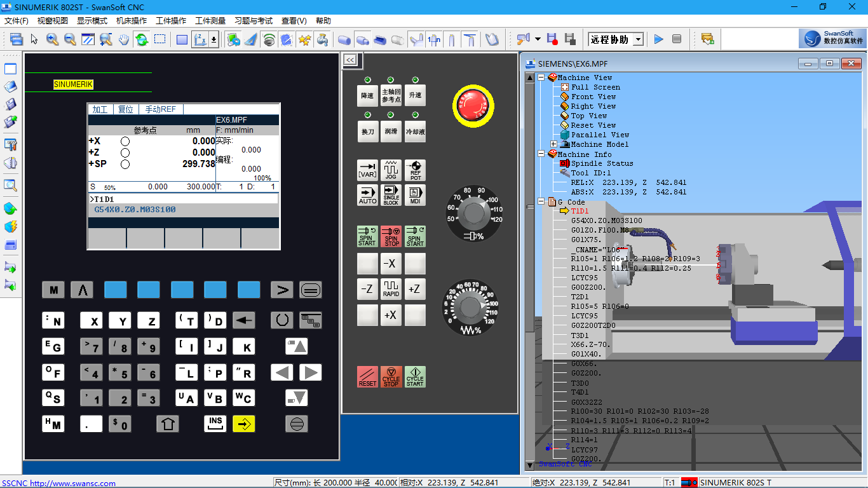Toggle the 润滑 lubrication button
The height and width of the screenshot is (488, 868).
pyautogui.click(x=391, y=132)
